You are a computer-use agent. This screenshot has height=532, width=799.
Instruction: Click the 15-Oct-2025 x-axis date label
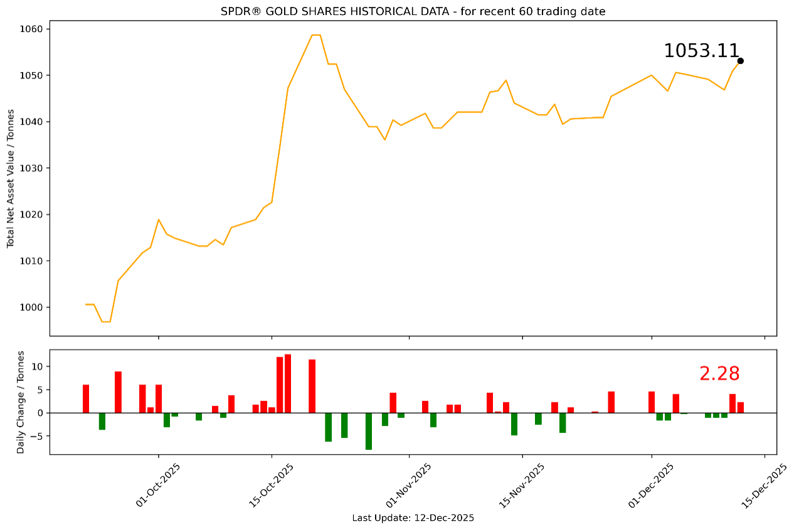click(272, 485)
